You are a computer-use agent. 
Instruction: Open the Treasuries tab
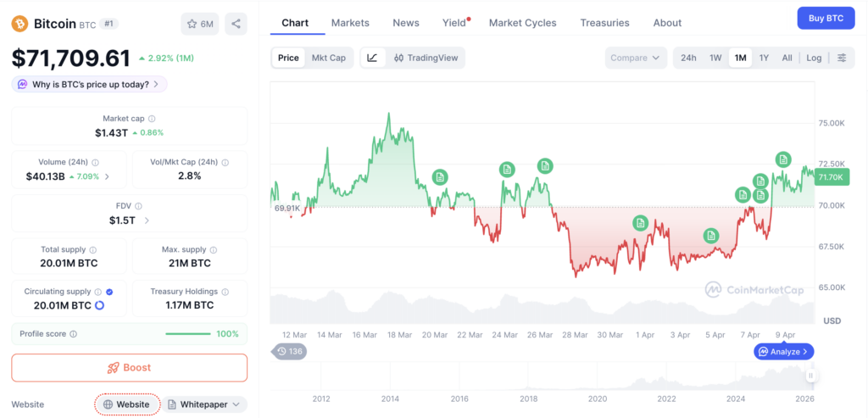point(604,23)
